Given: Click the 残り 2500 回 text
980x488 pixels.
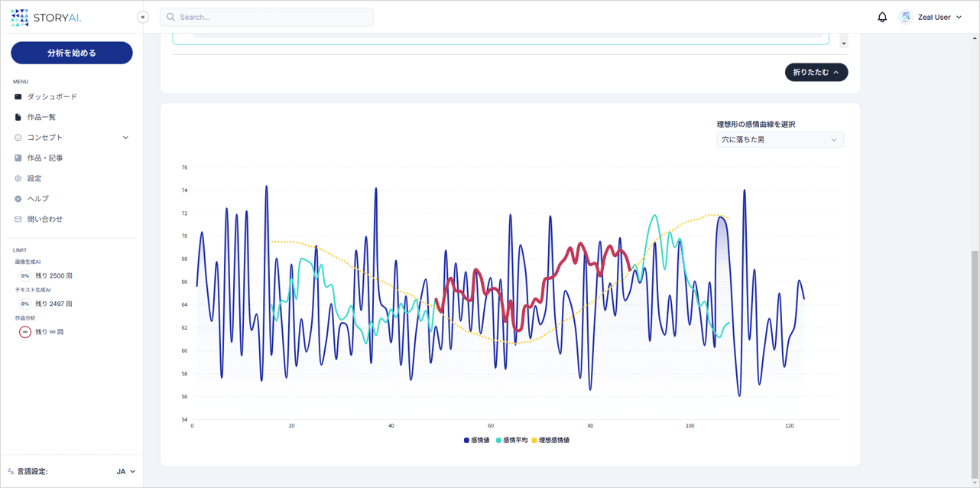Looking at the screenshot, I should pyautogui.click(x=54, y=275).
